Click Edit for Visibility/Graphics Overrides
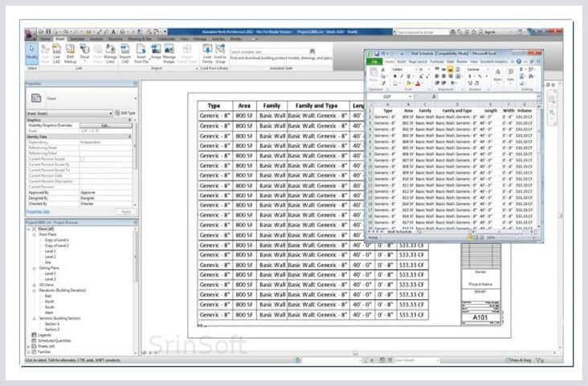The width and height of the screenshot is (588, 386). [104, 125]
